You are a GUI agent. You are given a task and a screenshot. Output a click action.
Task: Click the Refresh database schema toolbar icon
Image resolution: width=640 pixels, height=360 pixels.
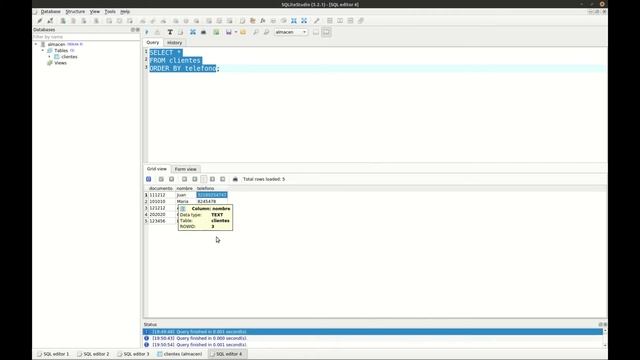coord(96,21)
